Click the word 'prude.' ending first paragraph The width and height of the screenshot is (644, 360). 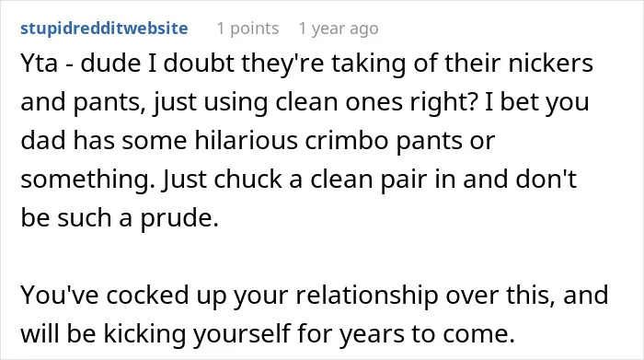tap(179, 218)
